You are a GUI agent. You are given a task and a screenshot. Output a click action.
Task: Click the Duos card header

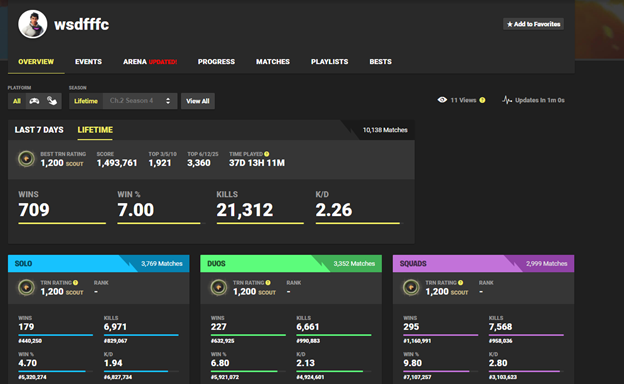[x=291, y=263]
